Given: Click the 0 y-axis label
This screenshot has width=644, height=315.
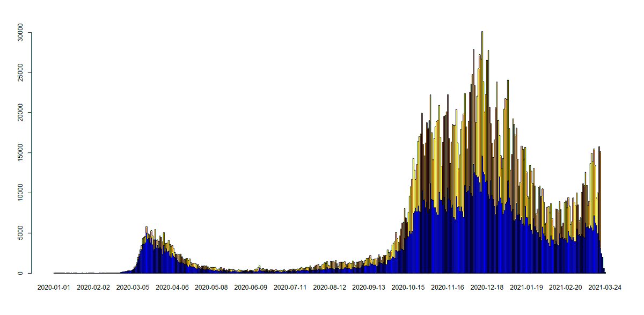Looking at the screenshot, I should pyautogui.click(x=20, y=274).
